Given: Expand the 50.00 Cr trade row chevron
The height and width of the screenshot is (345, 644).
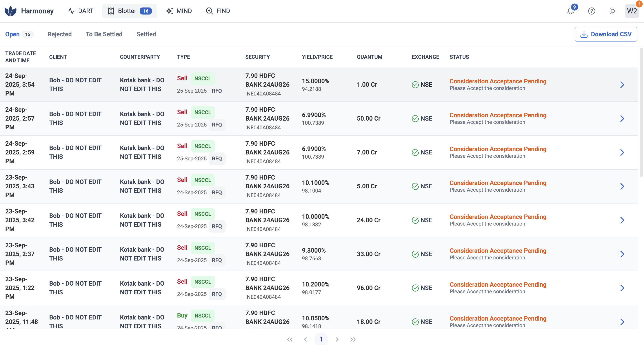Looking at the screenshot, I should pyautogui.click(x=622, y=119).
